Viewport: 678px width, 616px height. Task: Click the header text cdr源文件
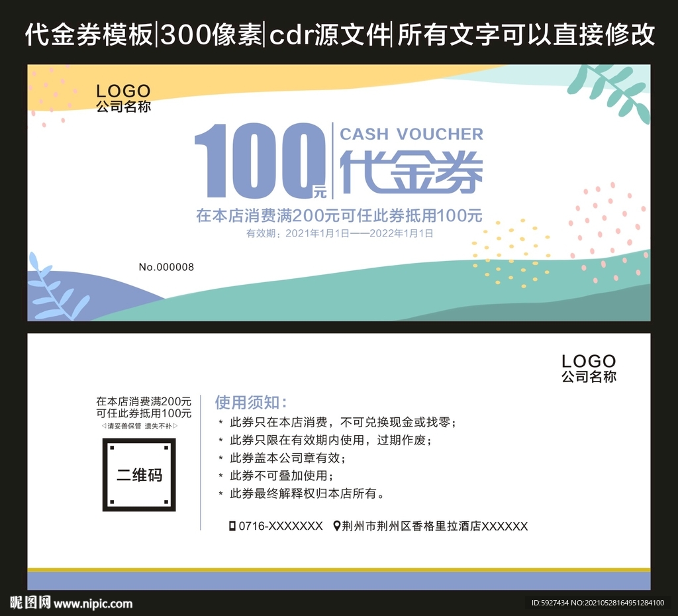(x=330, y=34)
